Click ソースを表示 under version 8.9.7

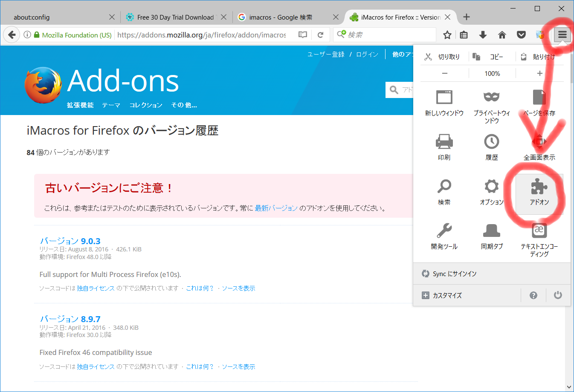[238, 366]
